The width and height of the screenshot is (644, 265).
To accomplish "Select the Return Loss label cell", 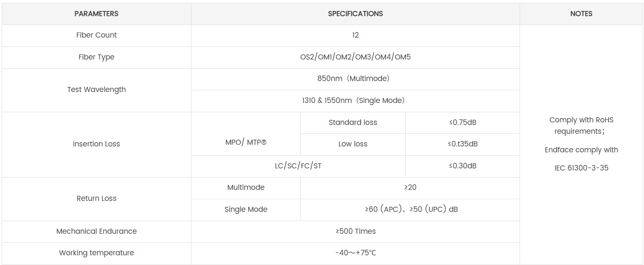I will tap(96, 199).
